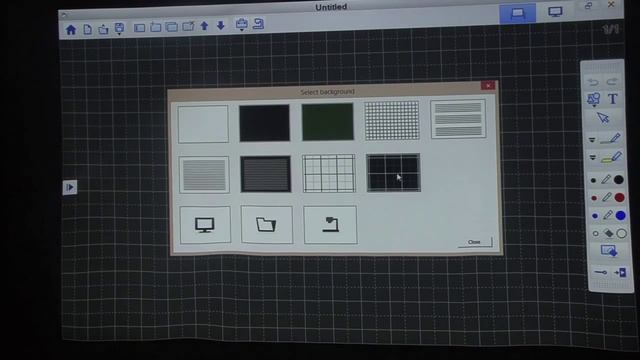The width and height of the screenshot is (640, 360).
Task: Select the Text tool
Action: [612, 99]
